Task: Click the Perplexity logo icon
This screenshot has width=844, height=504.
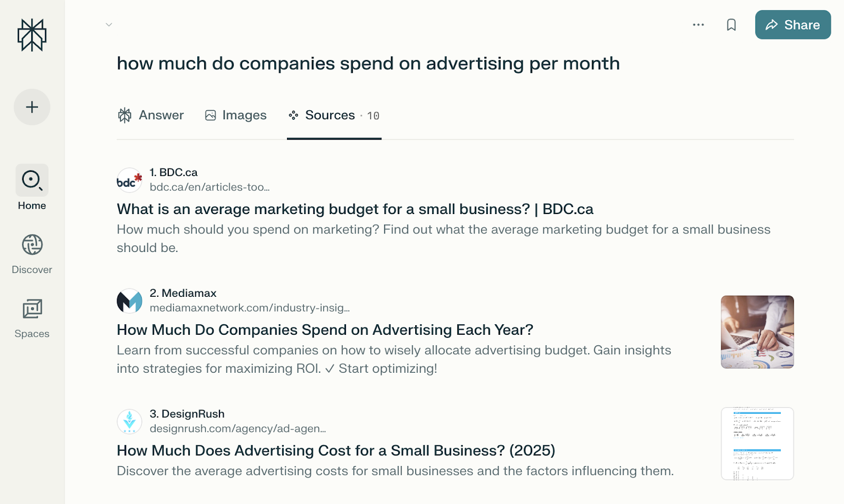Action: click(32, 35)
